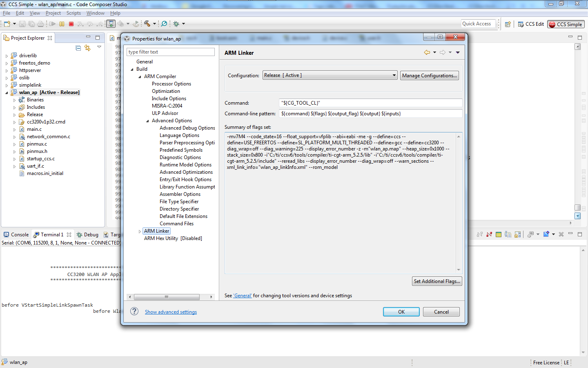Image resolution: width=588 pixels, height=368 pixels.
Task: Click the Print icon in the toolbar
Action: (40, 24)
